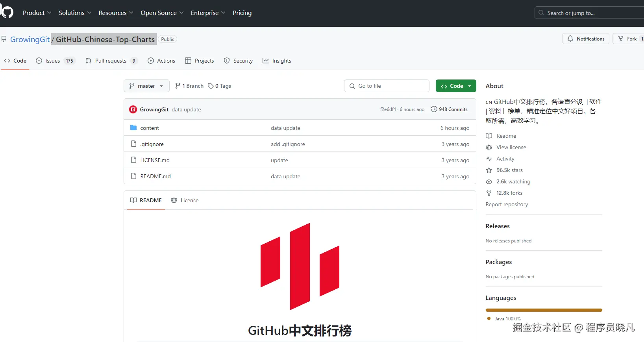Fork the repository
The image size is (644, 342).
tap(629, 39)
